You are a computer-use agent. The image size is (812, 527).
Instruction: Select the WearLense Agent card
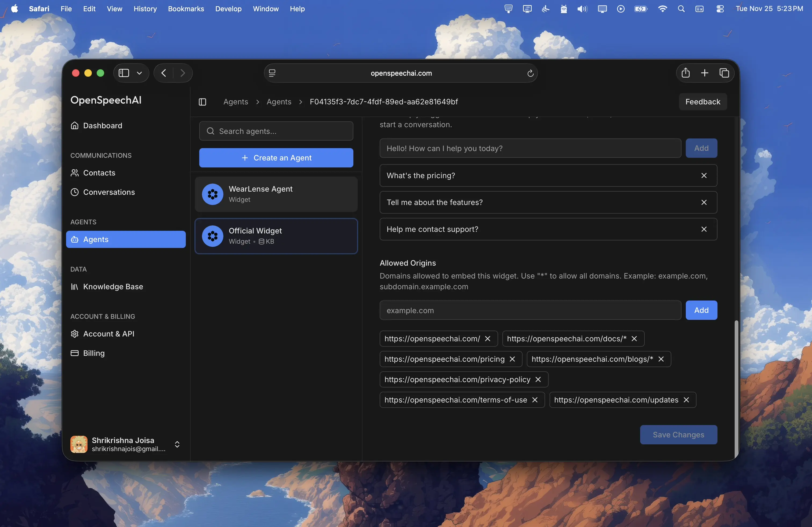click(276, 194)
